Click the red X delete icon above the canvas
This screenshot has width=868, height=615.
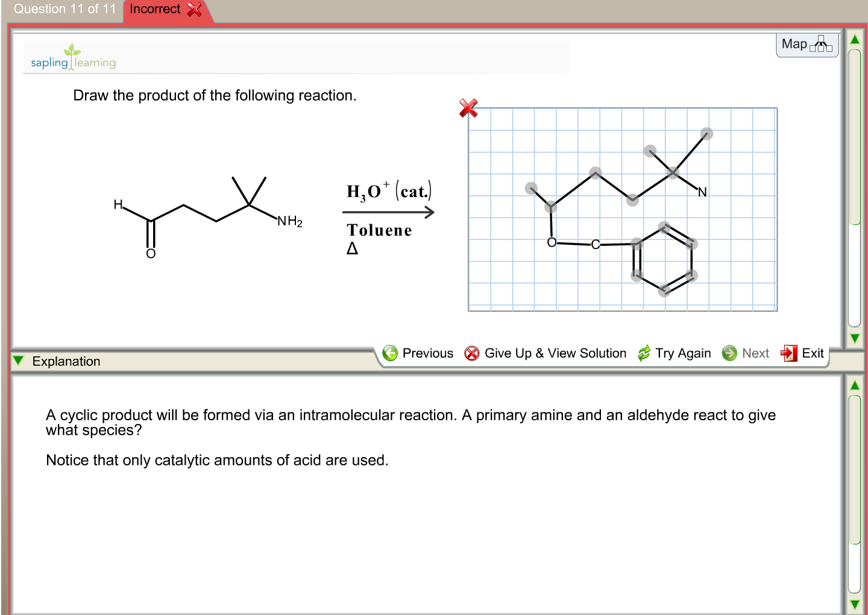[468, 109]
